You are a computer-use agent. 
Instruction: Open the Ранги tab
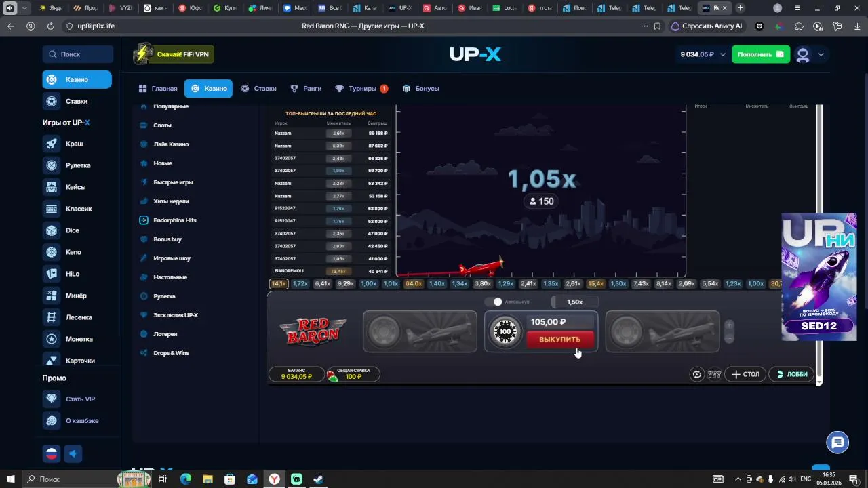click(x=306, y=89)
